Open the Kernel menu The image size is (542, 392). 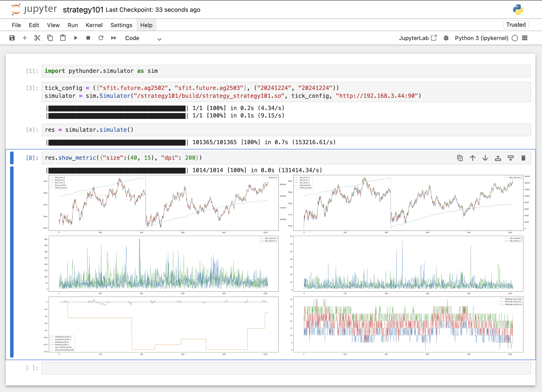(x=94, y=25)
